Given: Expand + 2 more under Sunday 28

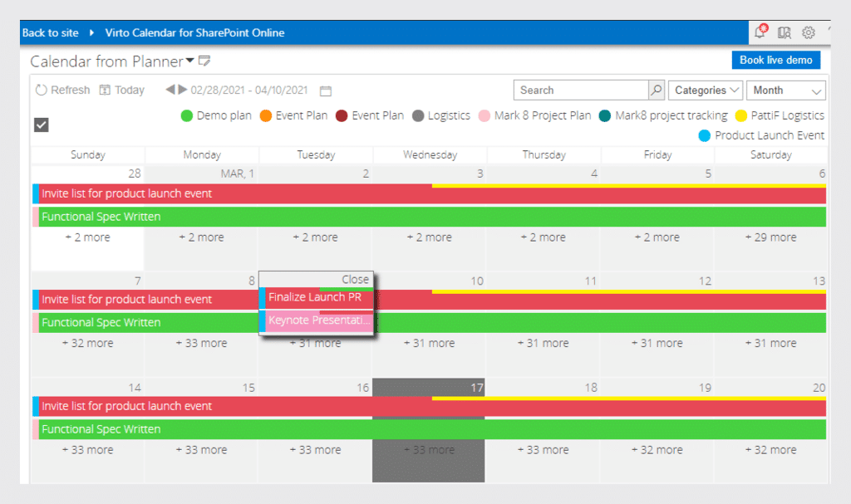Looking at the screenshot, I should 88,237.
